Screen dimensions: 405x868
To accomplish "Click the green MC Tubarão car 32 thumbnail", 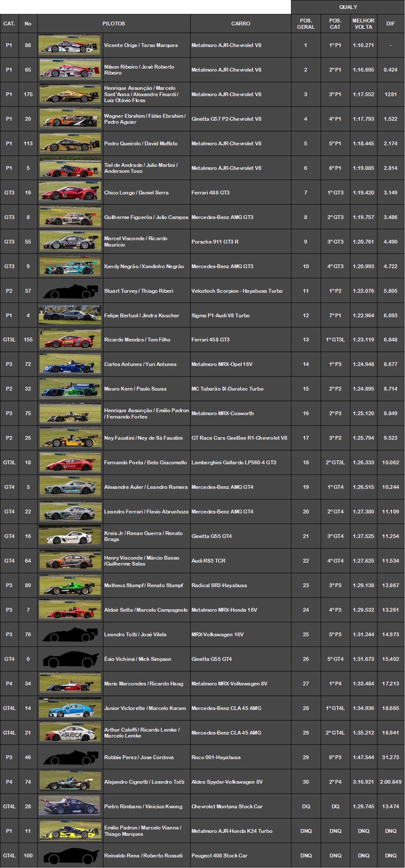I will (x=70, y=389).
